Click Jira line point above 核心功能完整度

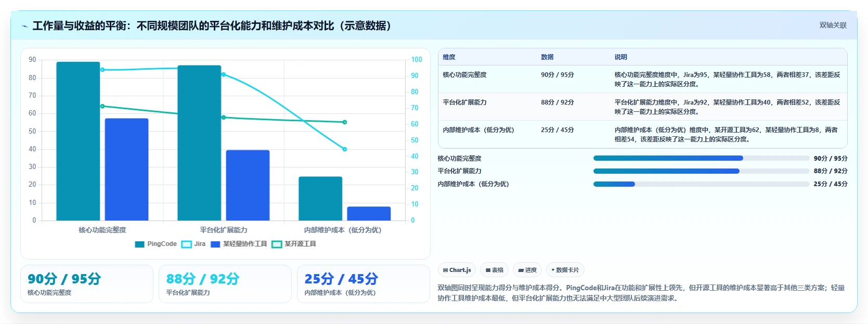(102, 70)
